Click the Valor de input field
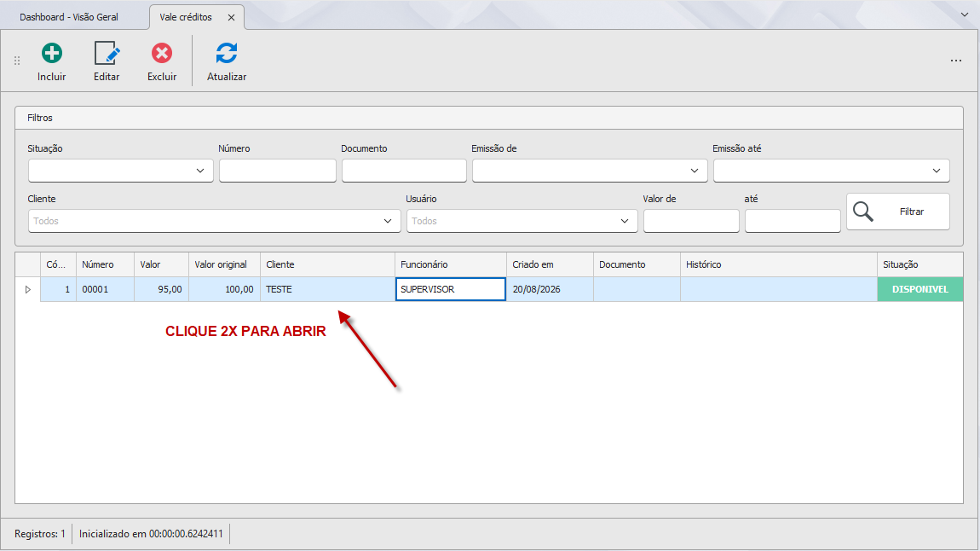Image resolution: width=980 pixels, height=551 pixels. [x=691, y=221]
